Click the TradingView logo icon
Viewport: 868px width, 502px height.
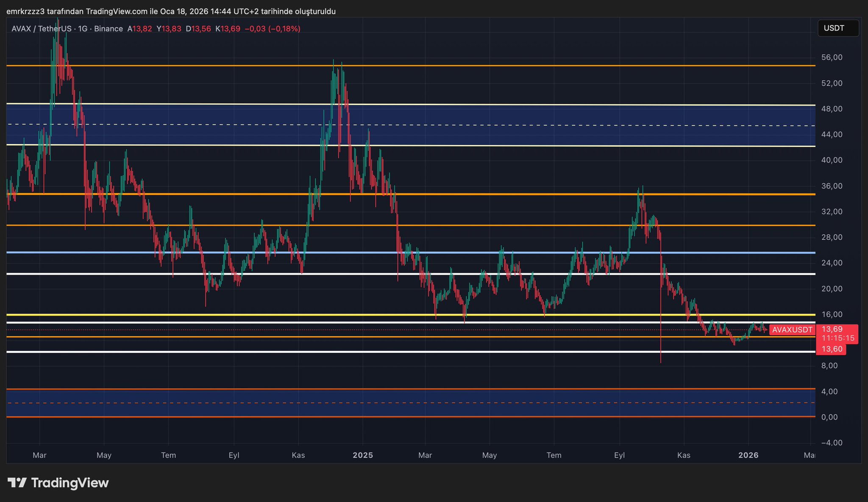17,483
